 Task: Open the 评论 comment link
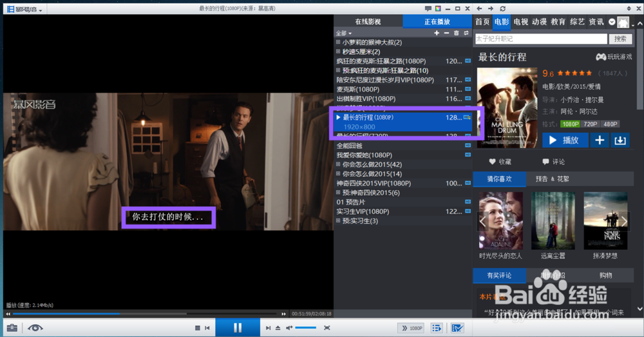click(553, 162)
